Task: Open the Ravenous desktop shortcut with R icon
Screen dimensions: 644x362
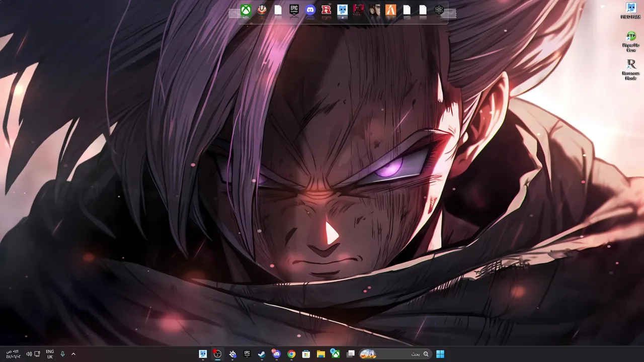Action: point(631,70)
